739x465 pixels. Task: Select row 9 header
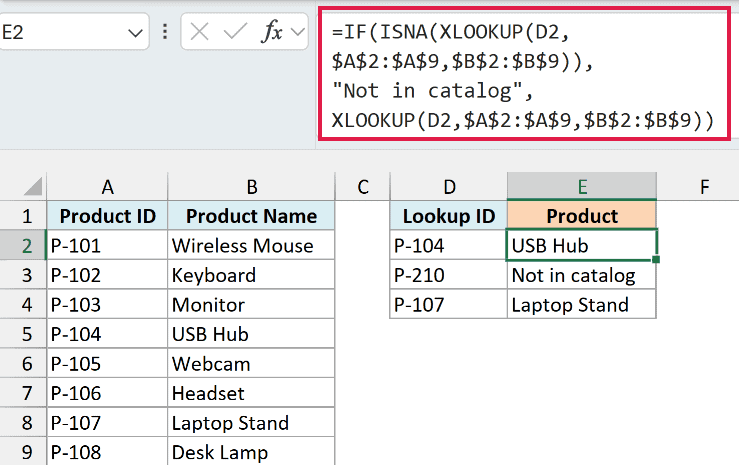(x=23, y=451)
